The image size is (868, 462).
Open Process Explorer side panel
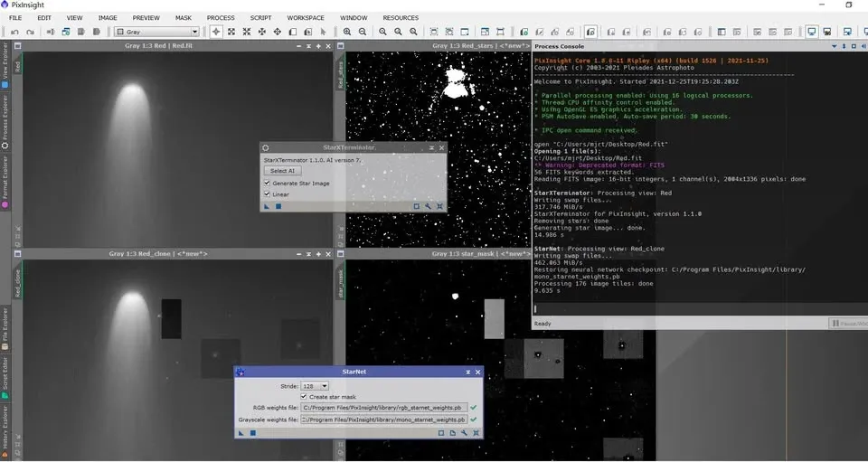[5, 123]
